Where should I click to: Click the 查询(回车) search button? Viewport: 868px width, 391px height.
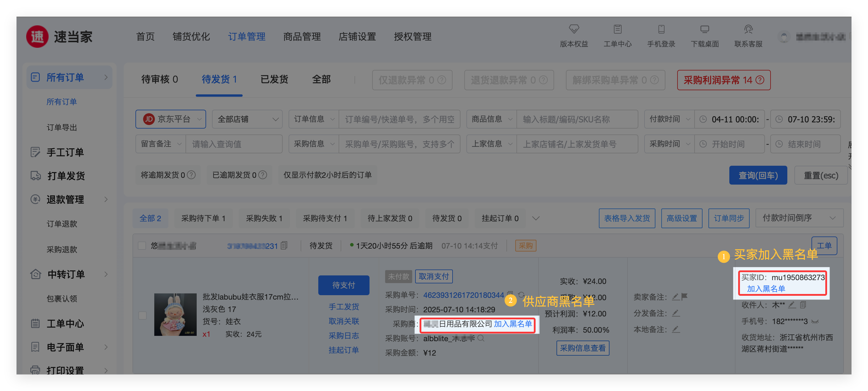(758, 175)
